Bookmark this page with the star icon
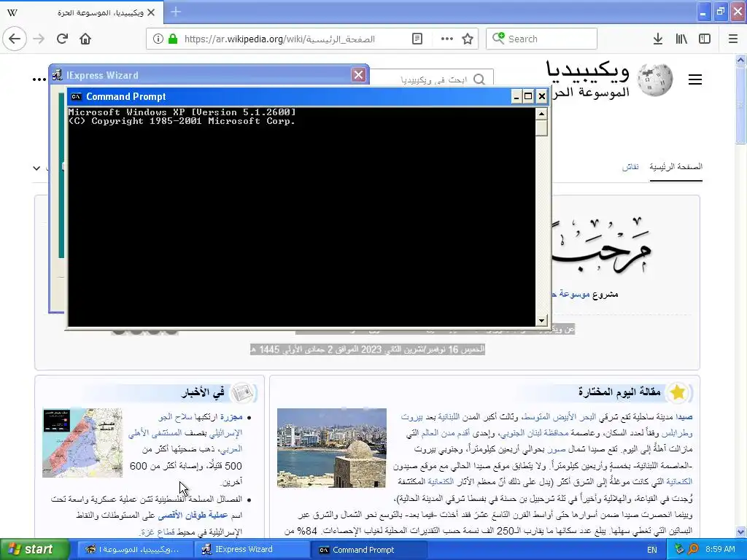 468,39
